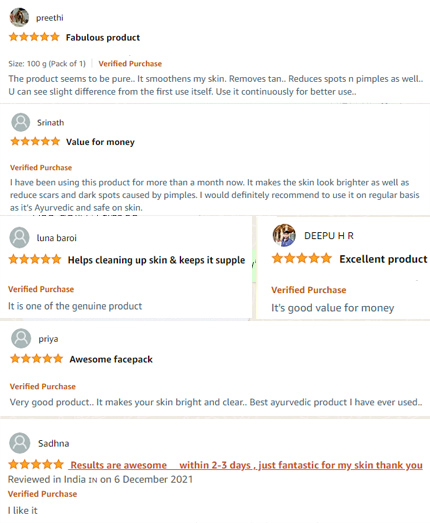The image size is (430, 523).
Task: Open luna baroi's grey avatar icon
Action: 19,237
